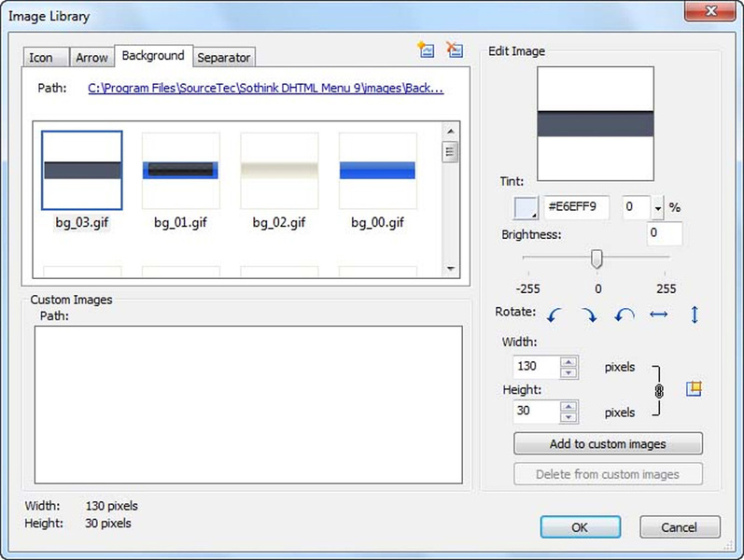The height and width of the screenshot is (560, 744).
Task: Rotate image counterclockwise with left arrow
Action: pyautogui.click(x=554, y=315)
